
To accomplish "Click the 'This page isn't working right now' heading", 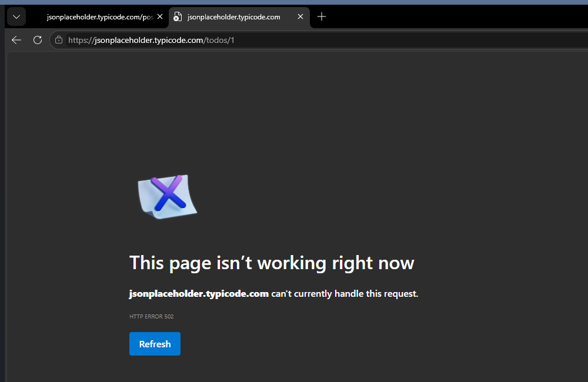I will coord(272,263).
